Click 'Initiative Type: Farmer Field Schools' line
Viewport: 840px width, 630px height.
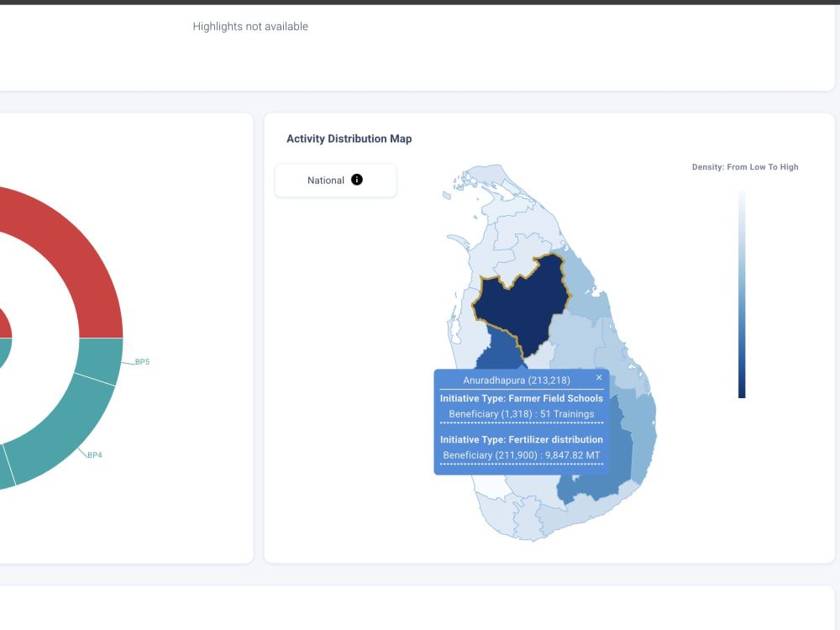(522, 398)
